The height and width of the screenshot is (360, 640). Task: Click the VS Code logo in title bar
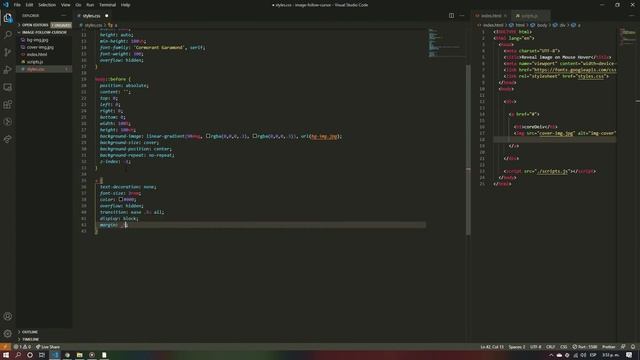tap(6, 5)
